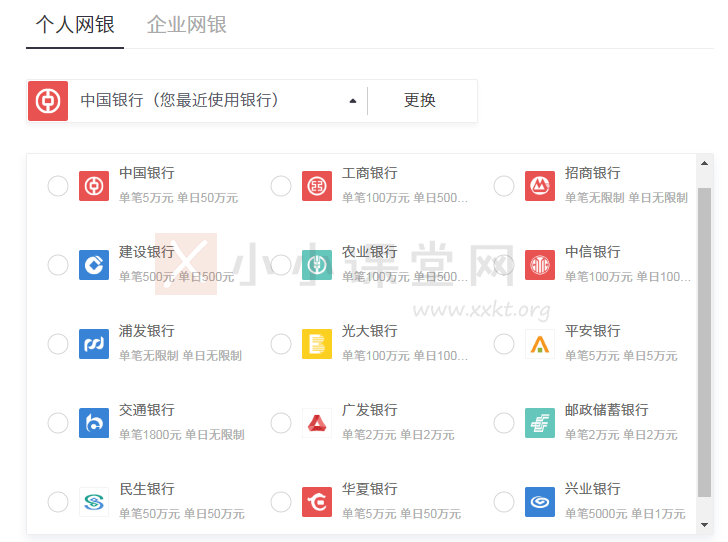Image resolution: width=728 pixels, height=542 pixels.
Task: Click the 建设银行 bank name
Action: pyautogui.click(x=147, y=252)
